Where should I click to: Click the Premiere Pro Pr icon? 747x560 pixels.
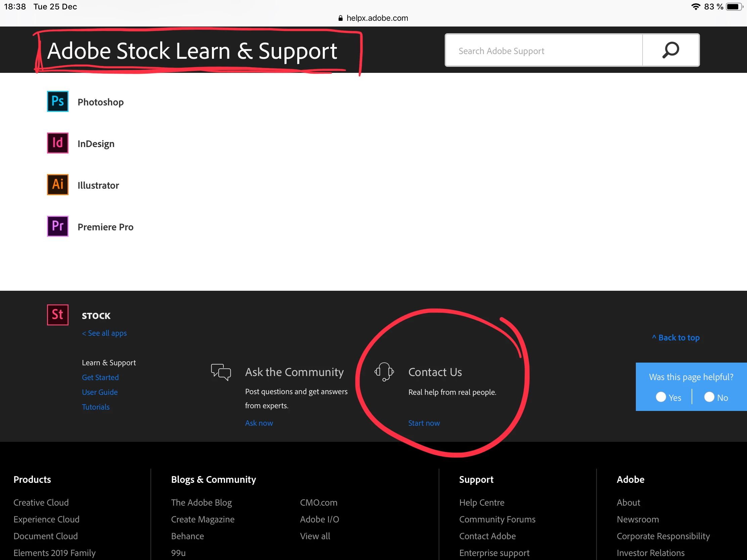coord(57,226)
